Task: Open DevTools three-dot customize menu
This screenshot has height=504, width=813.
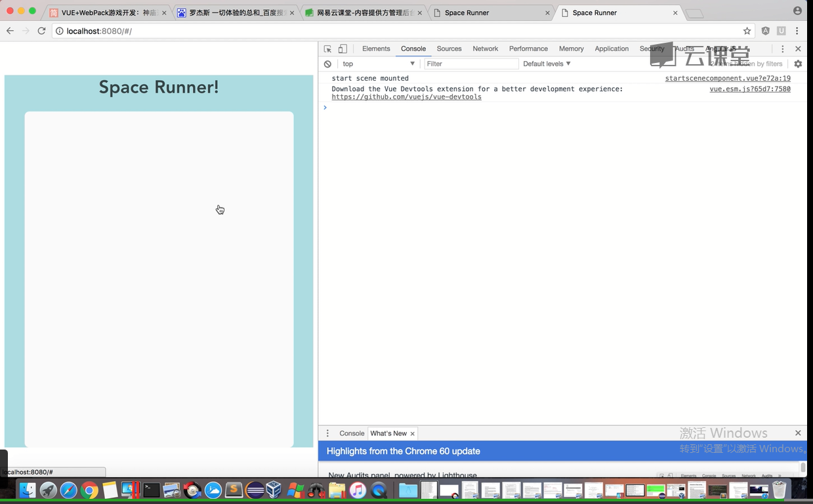Action: (782, 49)
